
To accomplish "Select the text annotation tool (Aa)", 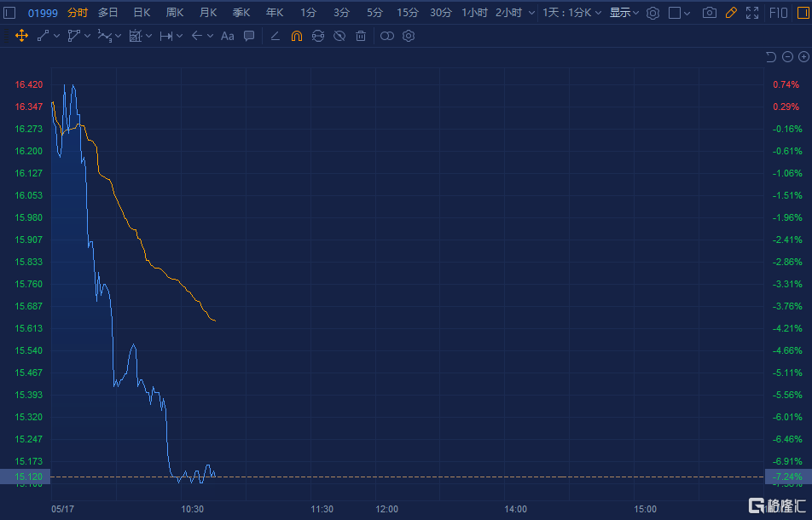I will (x=227, y=36).
